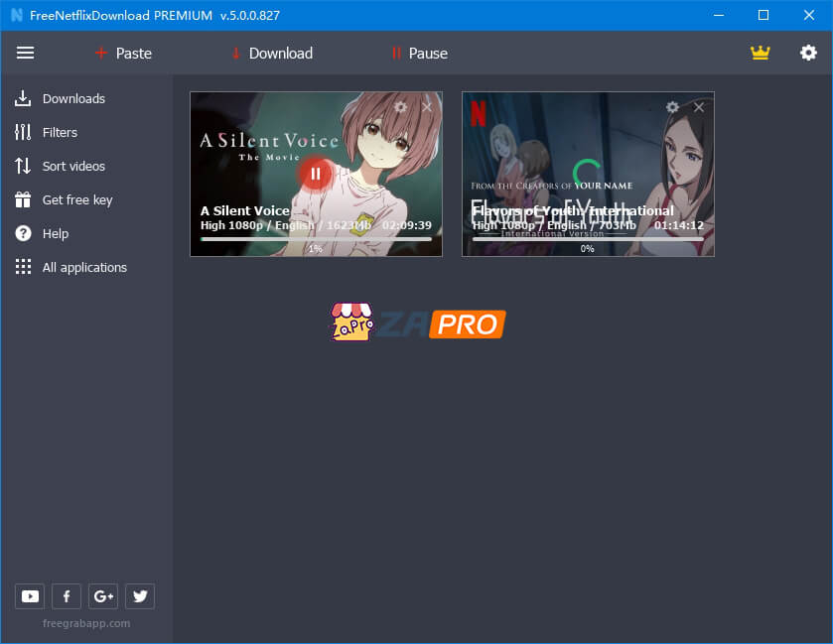Remove Flavors of Youth from download queue
This screenshot has width=833, height=644.
coord(698,106)
